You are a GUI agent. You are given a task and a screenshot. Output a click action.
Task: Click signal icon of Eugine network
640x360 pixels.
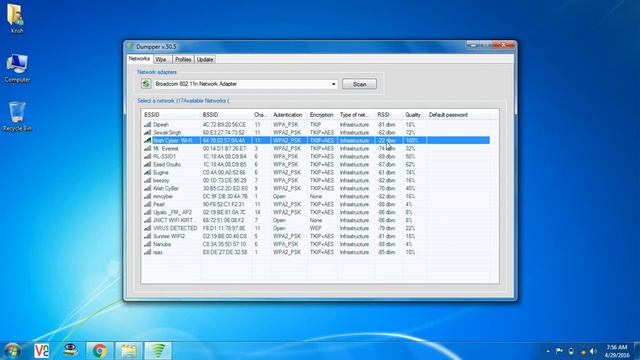click(147, 172)
